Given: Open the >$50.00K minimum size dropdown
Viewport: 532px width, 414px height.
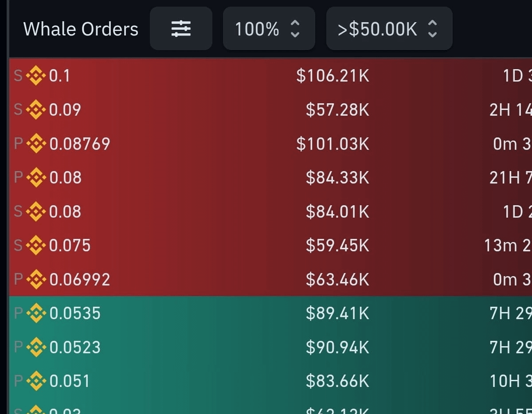Looking at the screenshot, I should [x=389, y=29].
